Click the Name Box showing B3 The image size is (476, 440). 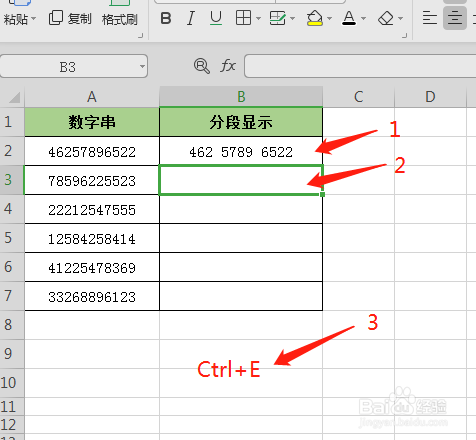point(68,66)
